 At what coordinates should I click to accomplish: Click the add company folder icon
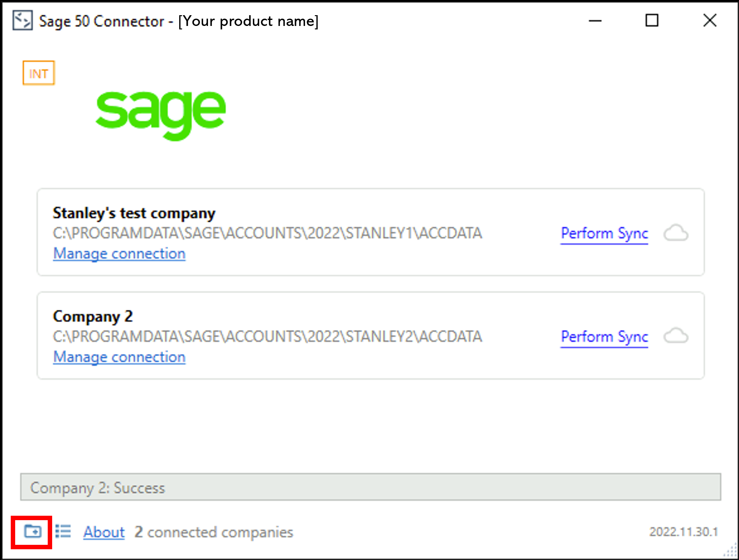(33, 531)
